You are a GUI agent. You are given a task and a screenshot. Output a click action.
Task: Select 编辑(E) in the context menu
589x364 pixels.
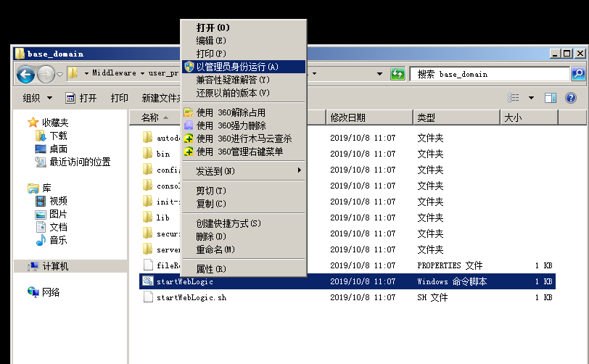pos(244,41)
